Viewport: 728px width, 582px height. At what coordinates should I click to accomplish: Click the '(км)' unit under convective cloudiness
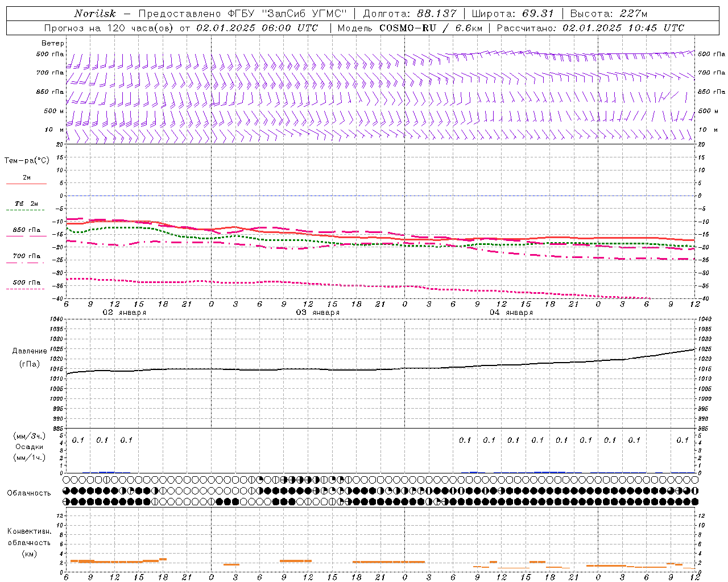(x=30, y=554)
